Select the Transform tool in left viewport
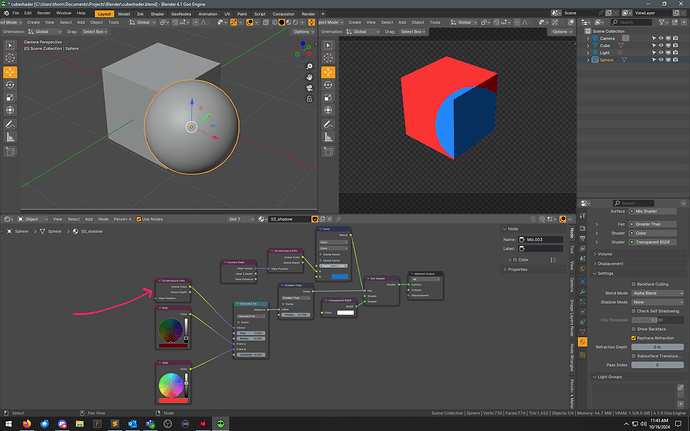 (x=10, y=110)
